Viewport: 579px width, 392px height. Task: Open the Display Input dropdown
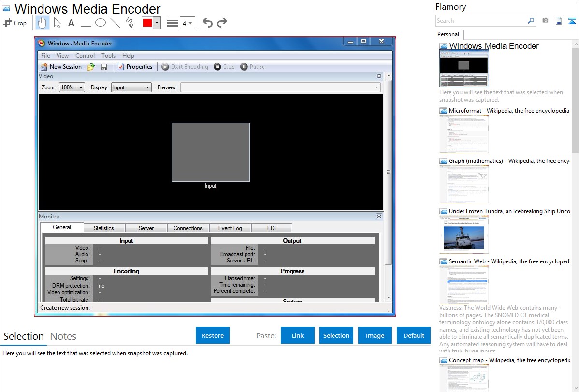tap(131, 87)
